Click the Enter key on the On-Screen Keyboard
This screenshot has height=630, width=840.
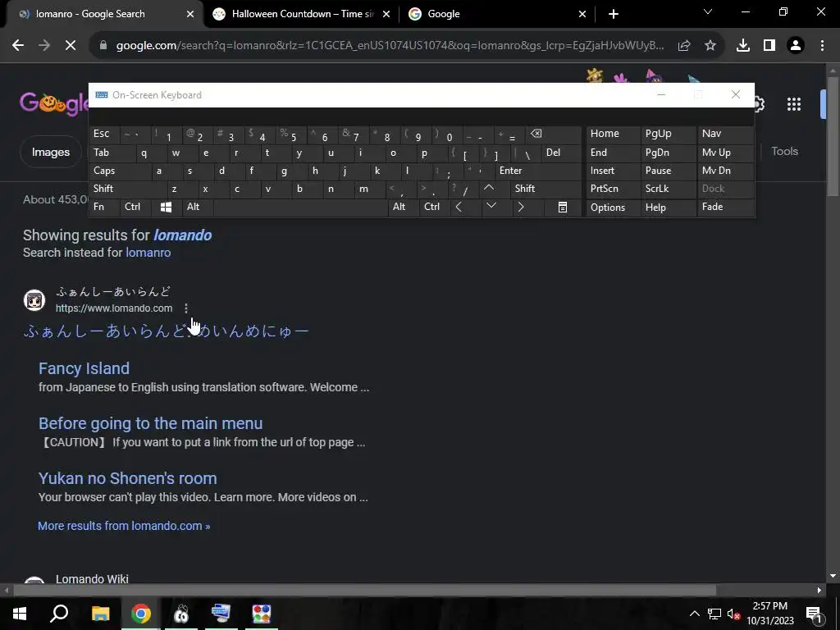[x=538, y=171]
